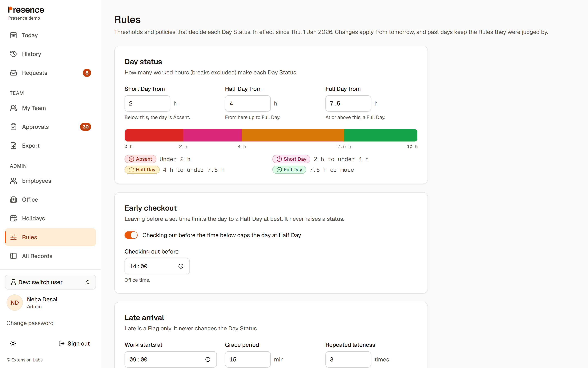Click the orange Half Day segment of the bar
The width and height of the screenshot is (588, 368).
click(x=293, y=135)
